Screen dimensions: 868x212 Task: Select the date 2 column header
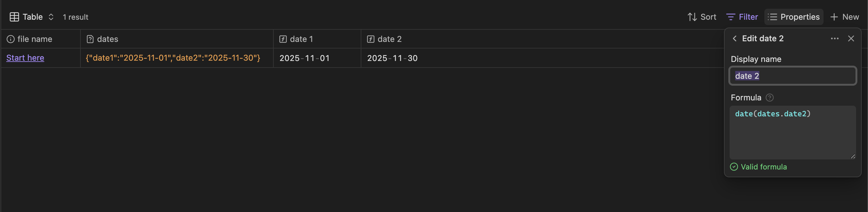(x=389, y=39)
